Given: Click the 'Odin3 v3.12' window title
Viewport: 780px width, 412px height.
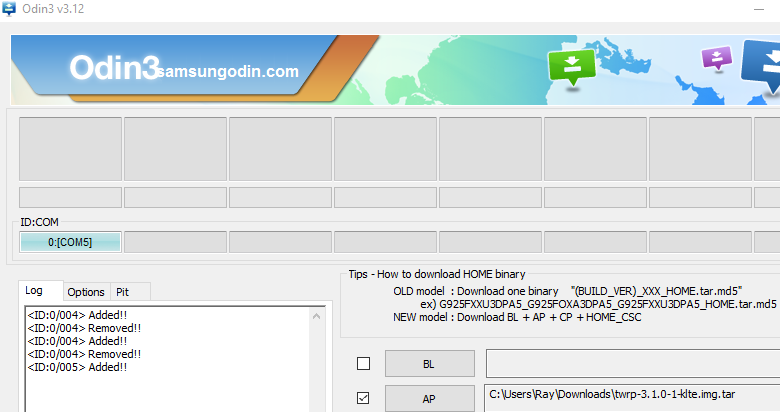Looking at the screenshot, I should (53, 9).
